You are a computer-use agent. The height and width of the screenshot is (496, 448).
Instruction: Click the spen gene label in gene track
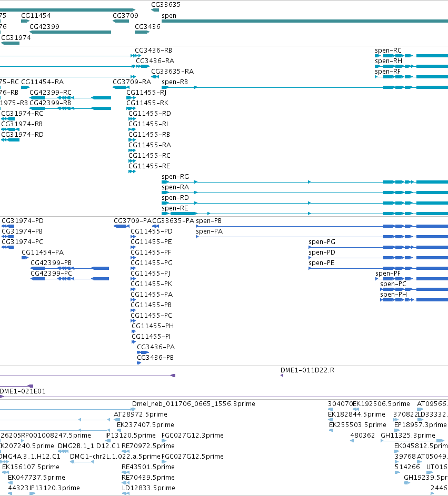click(169, 16)
